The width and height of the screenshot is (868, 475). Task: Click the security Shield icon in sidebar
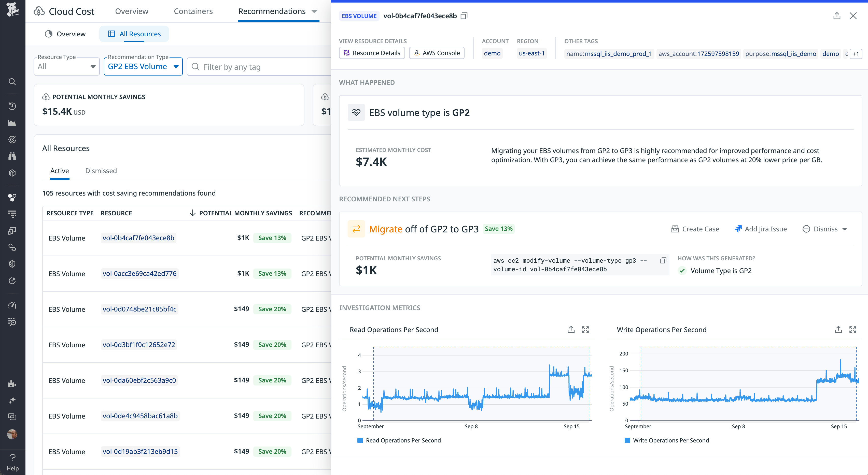(12, 264)
